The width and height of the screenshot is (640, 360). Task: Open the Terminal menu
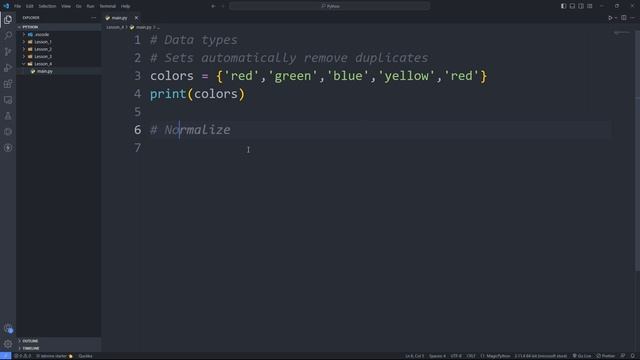click(x=108, y=6)
